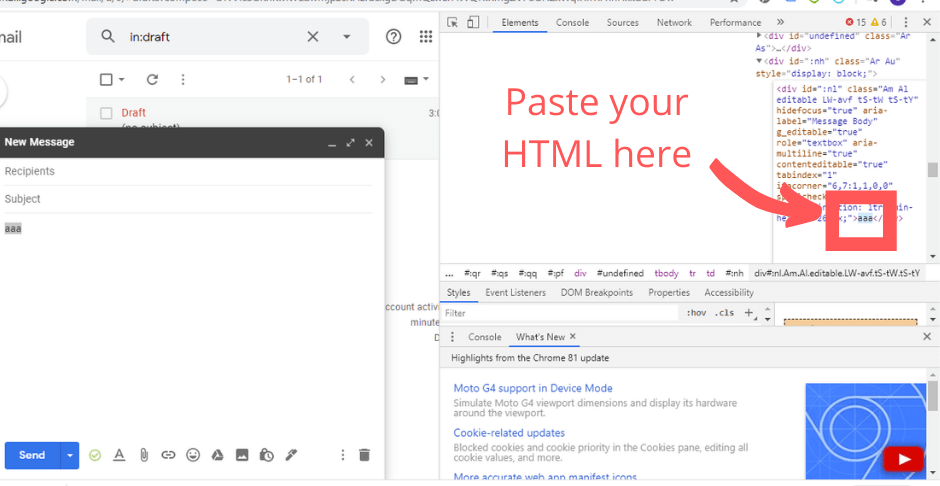This screenshot has width=940, height=486.
Task: Click the red errors count badge 15
Action: pos(855,22)
